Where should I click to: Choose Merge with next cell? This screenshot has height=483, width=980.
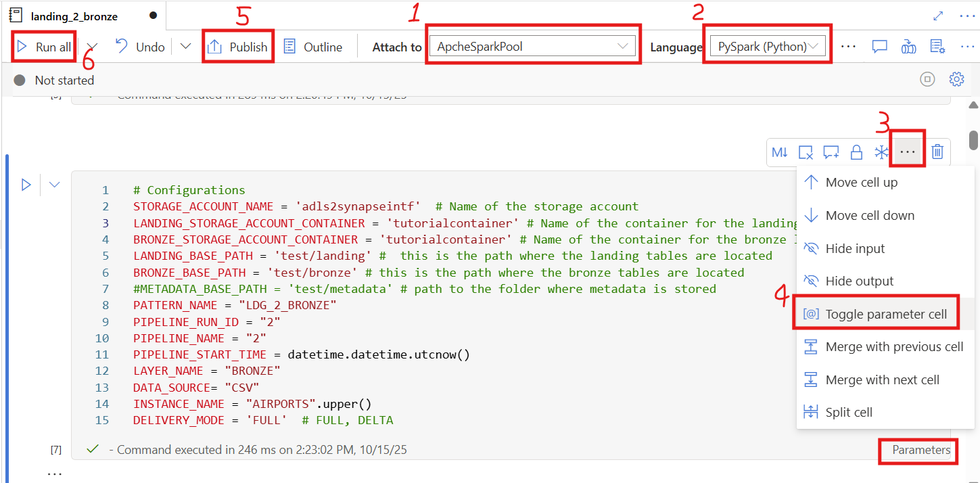click(x=882, y=380)
